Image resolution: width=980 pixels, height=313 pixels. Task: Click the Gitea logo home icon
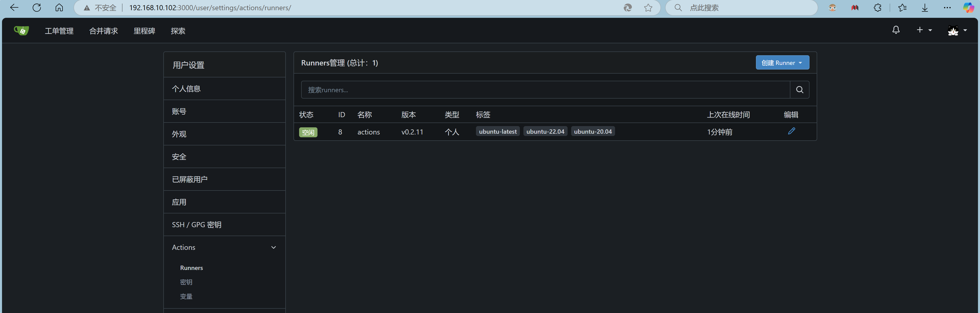(x=21, y=30)
